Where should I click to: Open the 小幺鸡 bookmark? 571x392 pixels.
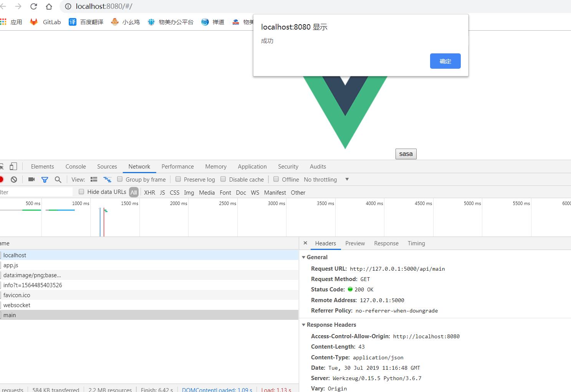(125, 22)
